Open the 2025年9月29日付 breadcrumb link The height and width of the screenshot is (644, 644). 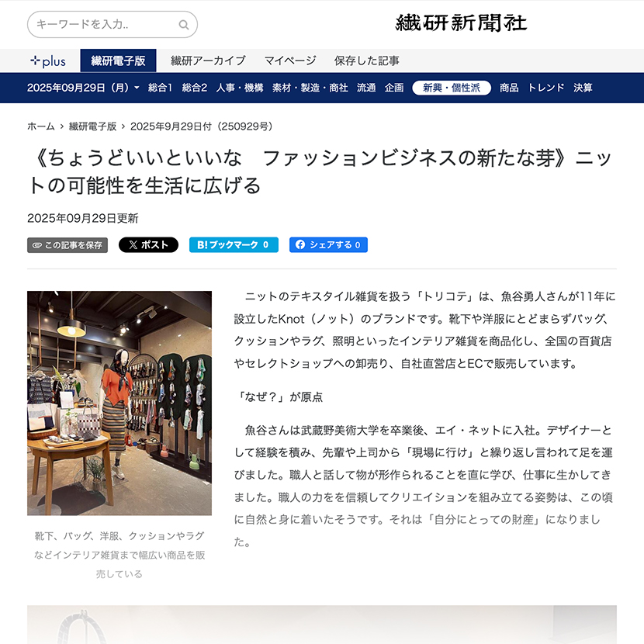point(202,126)
